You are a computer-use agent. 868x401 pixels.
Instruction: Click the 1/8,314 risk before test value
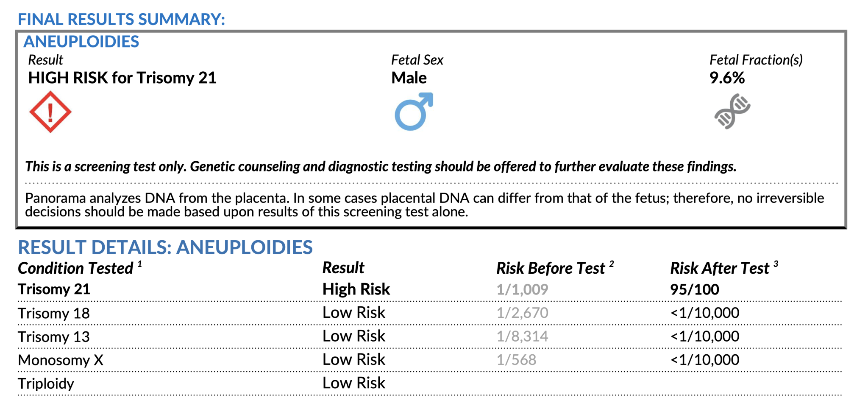(522, 337)
